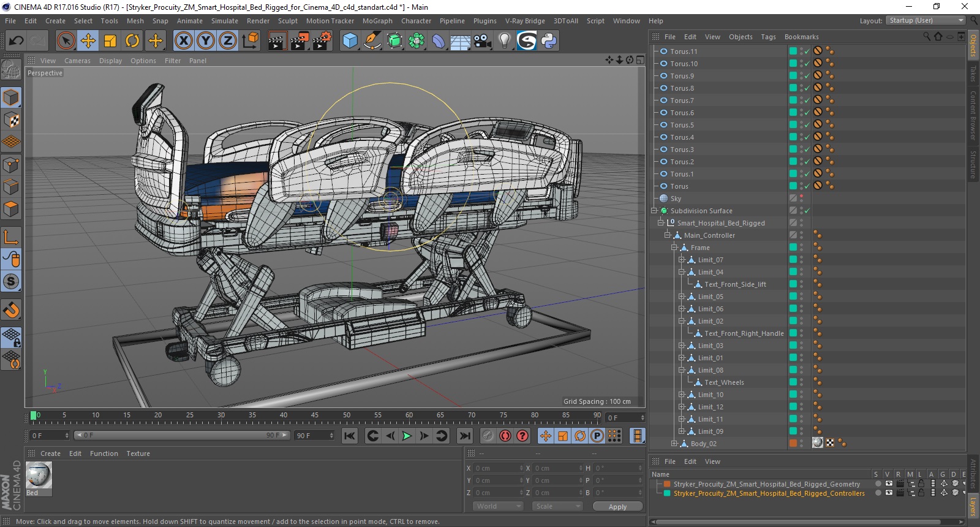Open material manager Texture menu
This screenshot has height=527, width=980.
[x=138, y=453]
